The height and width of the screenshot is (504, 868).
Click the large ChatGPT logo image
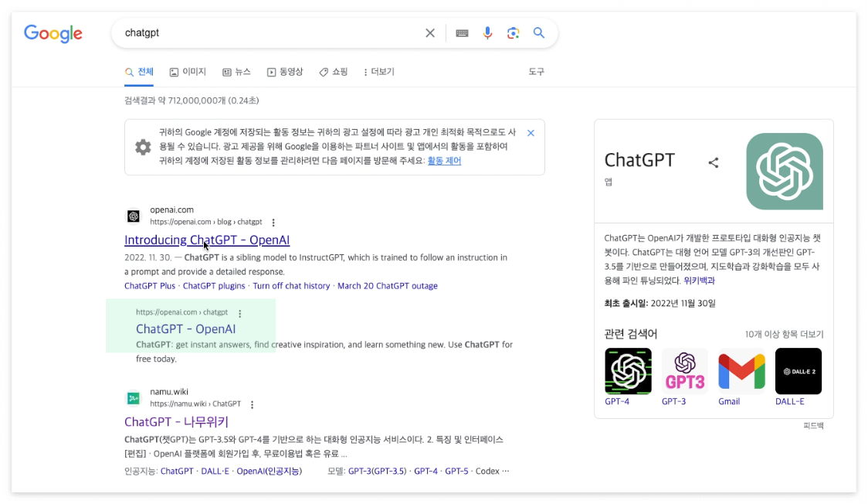coord(785,171)
